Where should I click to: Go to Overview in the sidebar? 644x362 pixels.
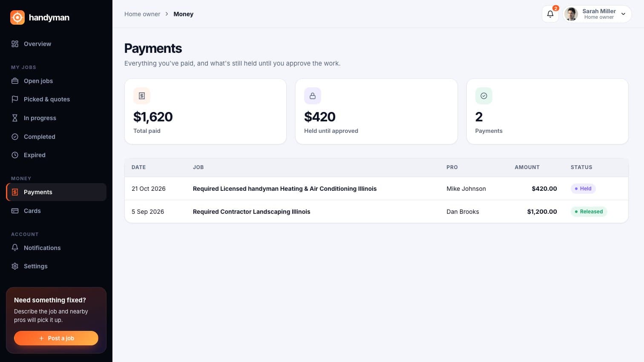point(56,44)
